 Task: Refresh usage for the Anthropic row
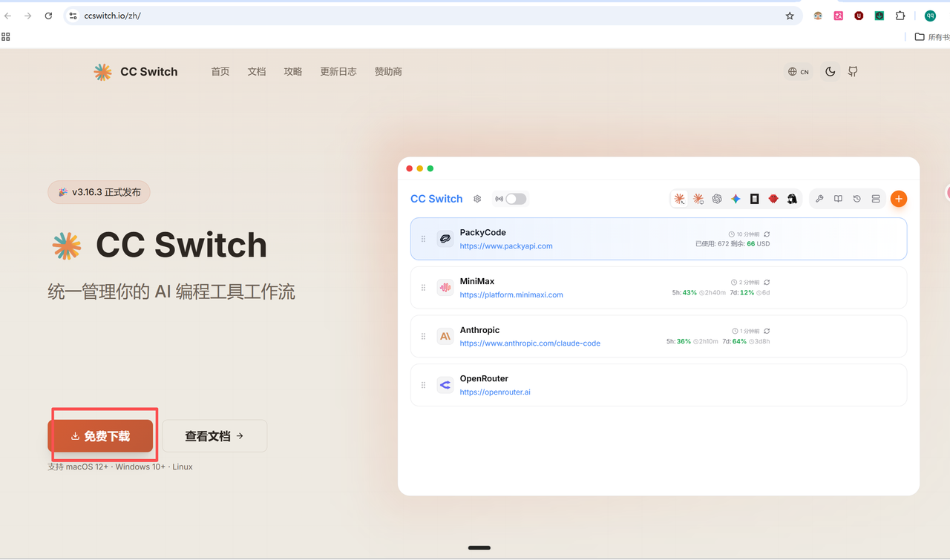click(x=767, y=331)
